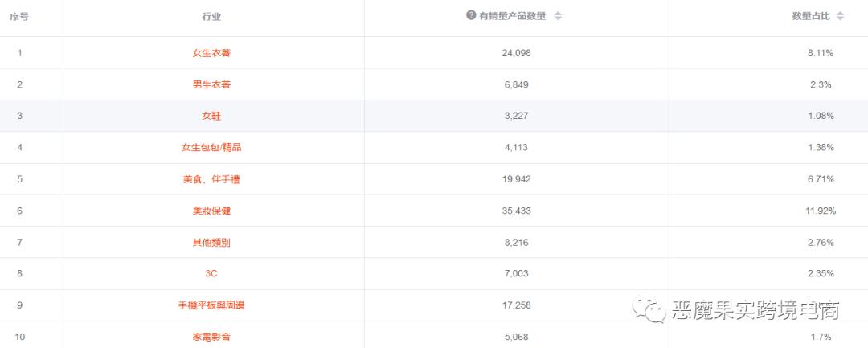Click the 序号 column header
This screenshot has height=348, width=868.
click(19, 16)
